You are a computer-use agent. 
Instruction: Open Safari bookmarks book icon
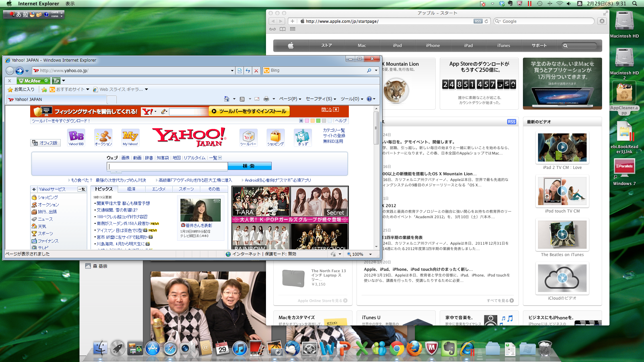[x=283, y=29]
